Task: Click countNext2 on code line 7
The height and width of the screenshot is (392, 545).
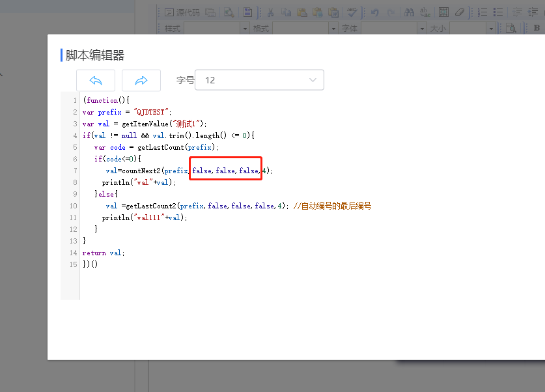Action: (141, 171)
